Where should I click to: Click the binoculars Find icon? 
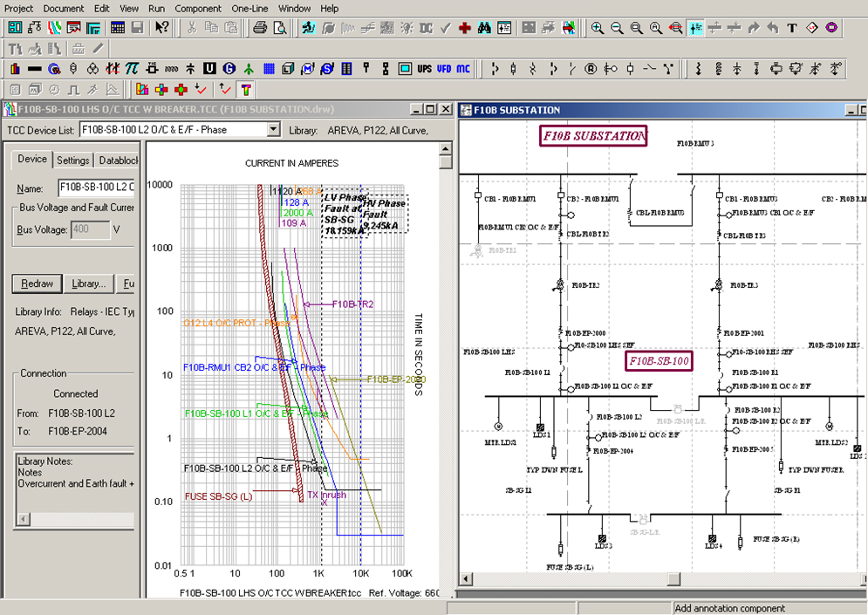point(484,28)
